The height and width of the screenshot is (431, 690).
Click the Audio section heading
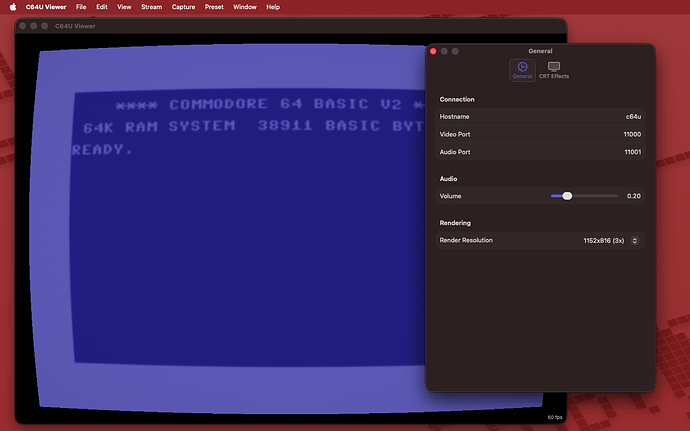(448, 179)
